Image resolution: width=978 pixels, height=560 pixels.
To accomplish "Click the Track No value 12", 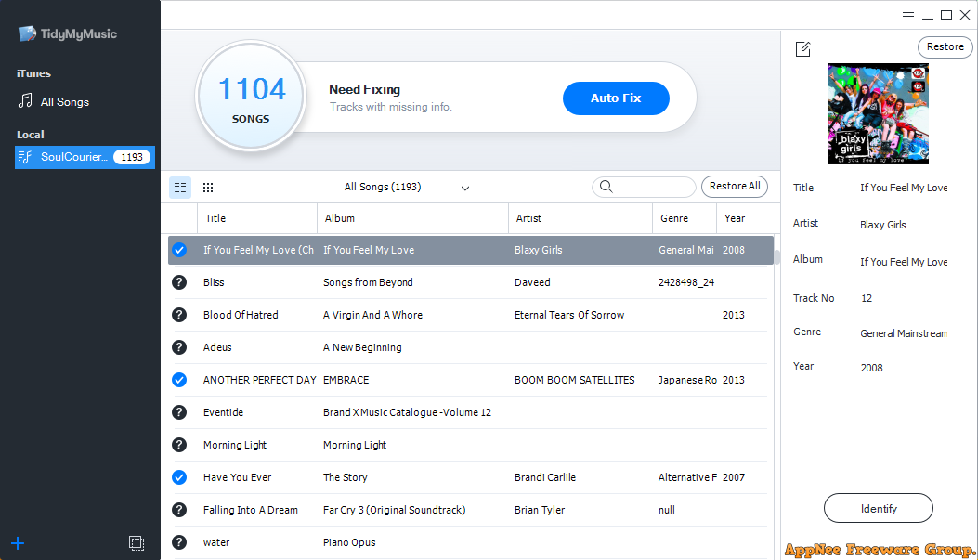I will [867, 298].
